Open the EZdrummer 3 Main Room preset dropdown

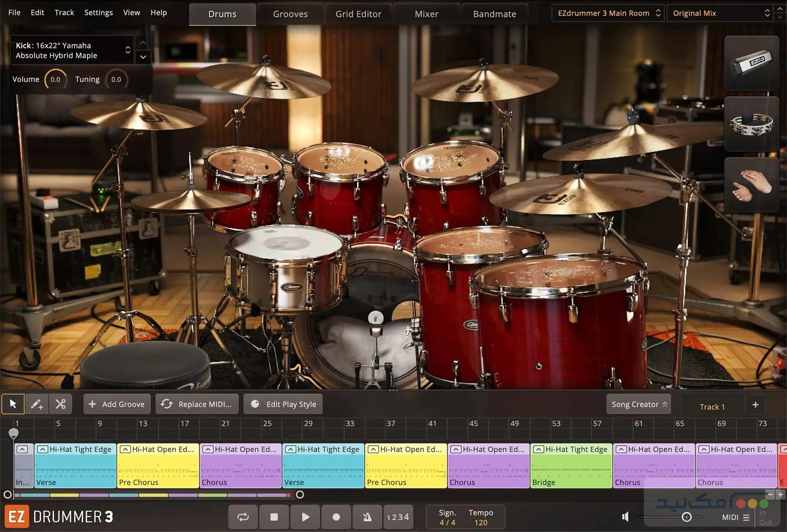607,13
